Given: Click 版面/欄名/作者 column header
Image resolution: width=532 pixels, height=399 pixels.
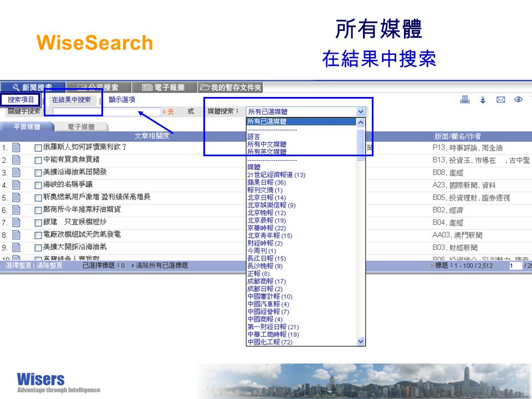Looking at the screenshot, I should pos(457,136).
